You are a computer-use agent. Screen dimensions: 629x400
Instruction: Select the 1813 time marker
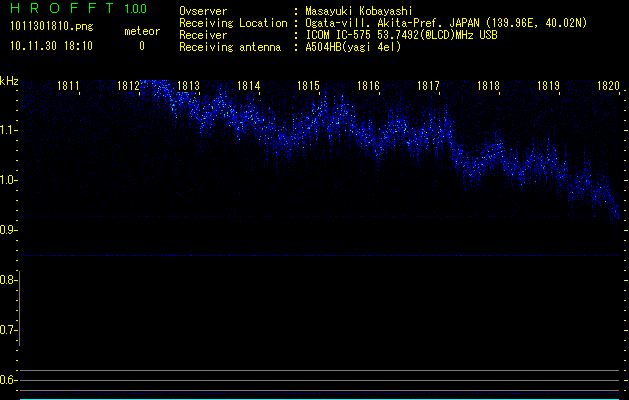189,87
